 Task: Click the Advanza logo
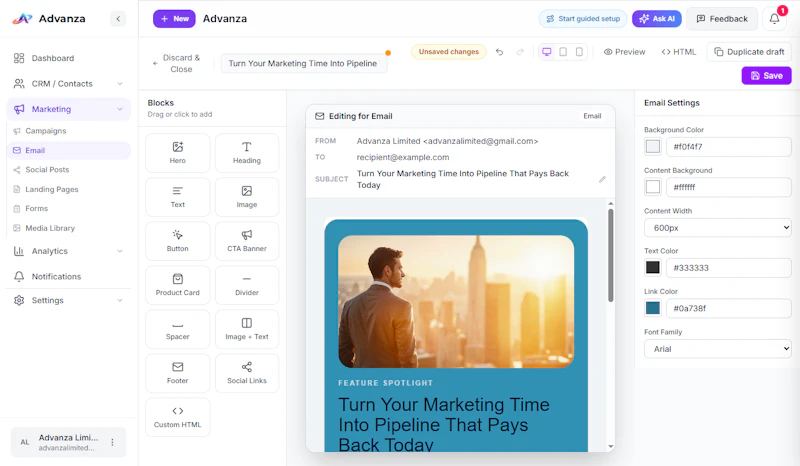49,19
